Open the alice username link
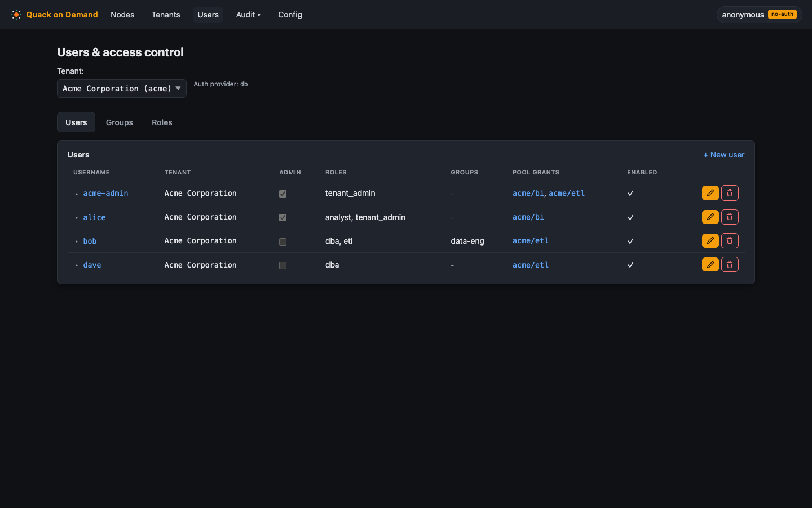This screenshot has width=812, height=508. click(x=94, y=217)
